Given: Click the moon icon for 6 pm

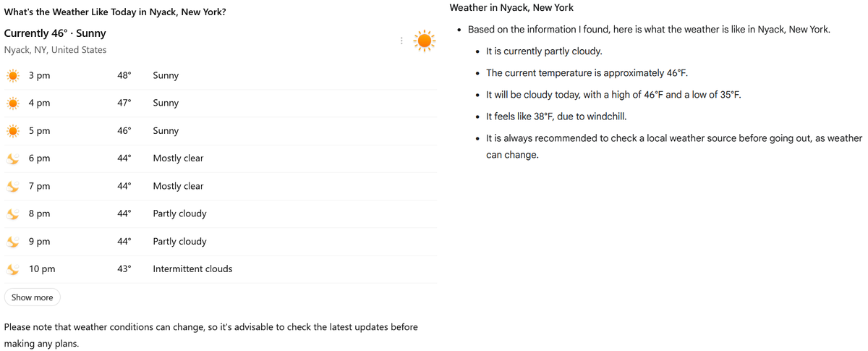Looking at the screenshot, I should [13, 158].
